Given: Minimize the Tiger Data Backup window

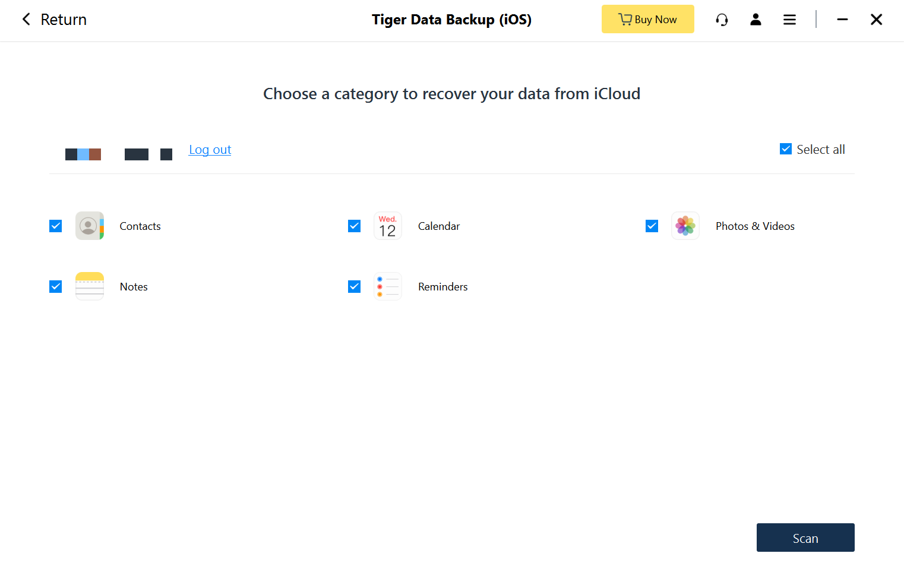Looking at the screenshot, I should (842, 20).
